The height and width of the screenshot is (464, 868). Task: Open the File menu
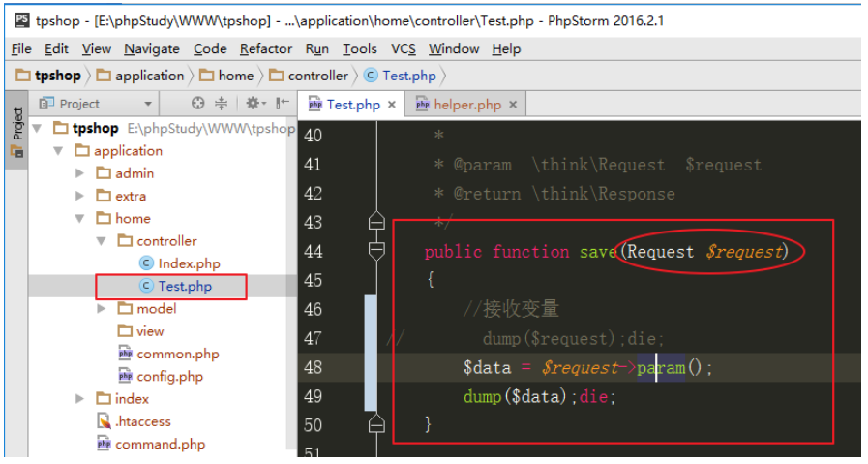[x=21, y=48]
